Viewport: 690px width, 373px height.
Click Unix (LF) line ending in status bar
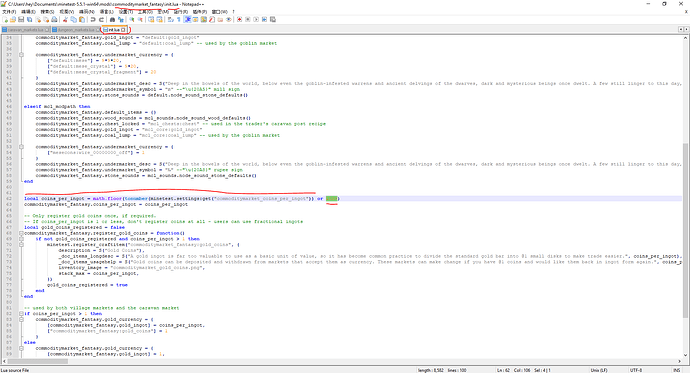point(598,370)
